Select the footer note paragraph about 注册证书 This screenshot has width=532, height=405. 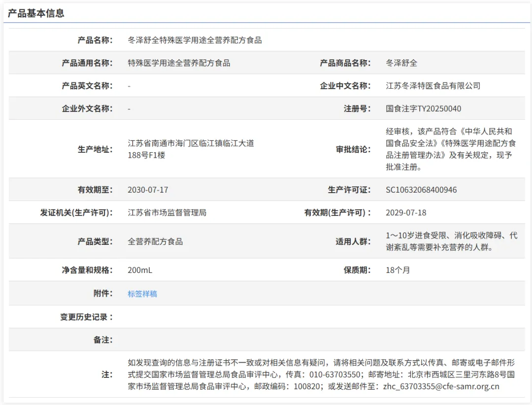click(x=321, y=374)
